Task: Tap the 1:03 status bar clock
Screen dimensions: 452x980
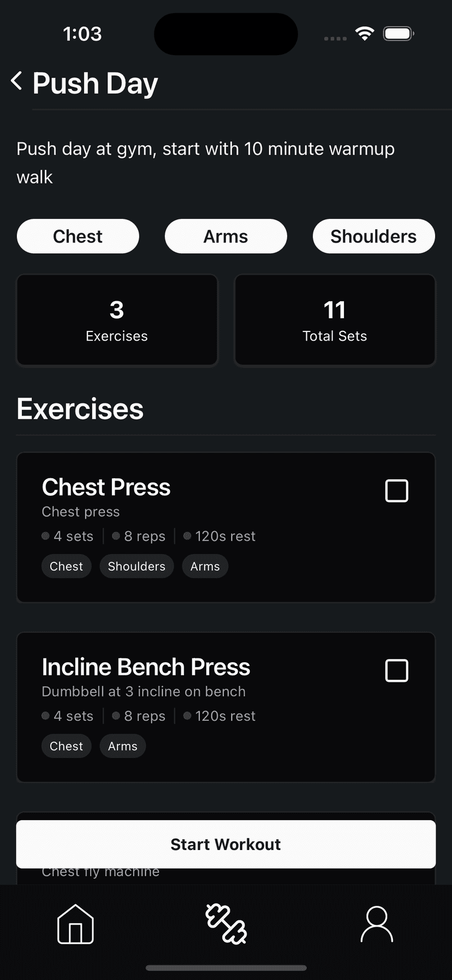Action: pos(82,34)
